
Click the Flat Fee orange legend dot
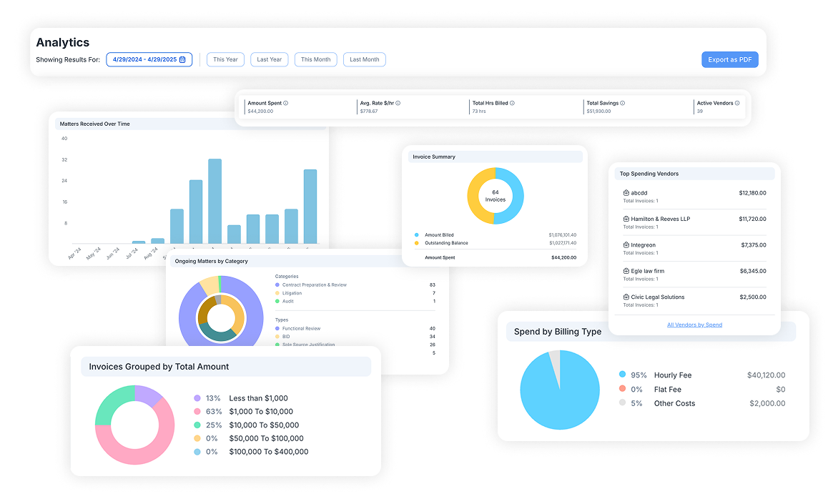[x=622, y=388]
